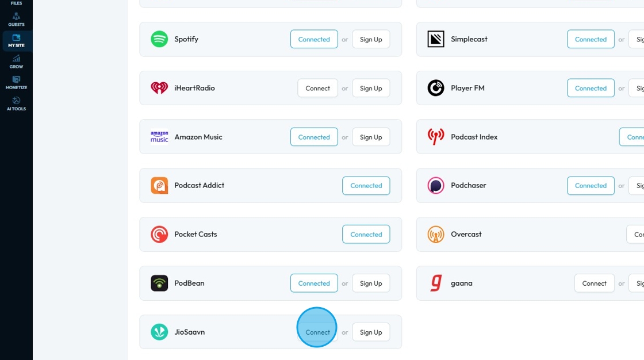The width and height of the screenshot is (644, 360).
Task: Open the Grow sidebar section
Action: [x=16, y=62]
